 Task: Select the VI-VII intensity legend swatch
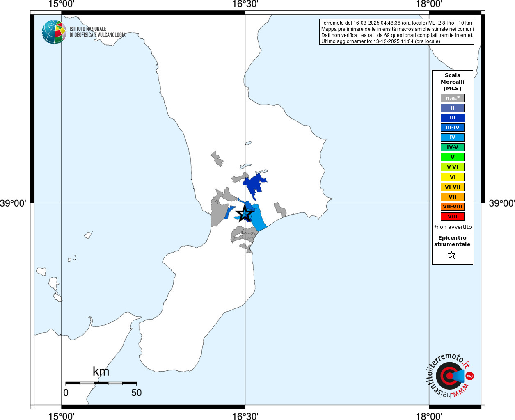pyautogui.click(x=453, y=187)
